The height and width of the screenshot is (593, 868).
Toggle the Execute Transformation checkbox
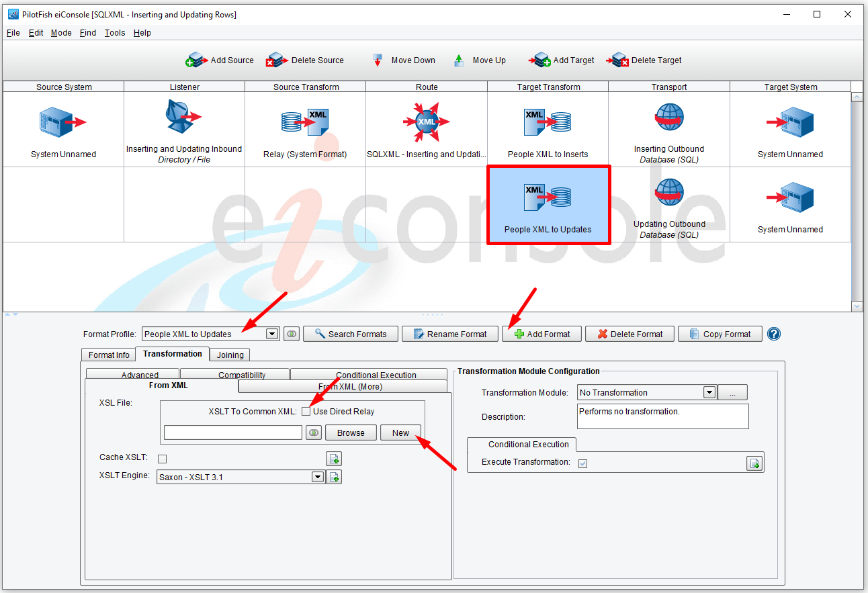582,463
